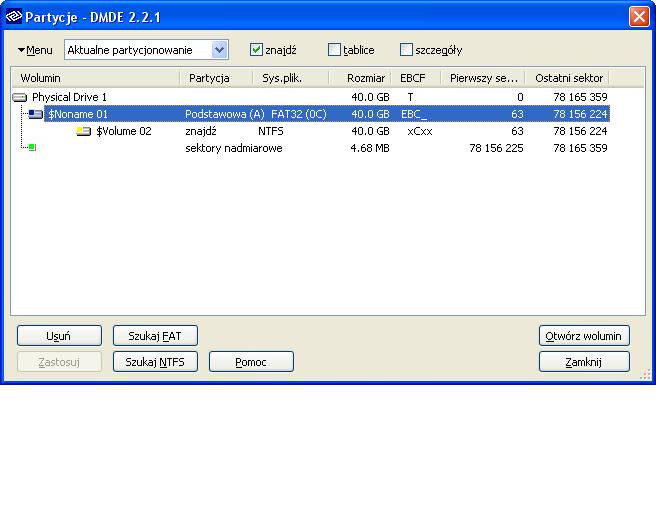Screen dimensions: 656x512
Task: Click the xCxx flags cell
Action: pos(420,131)
